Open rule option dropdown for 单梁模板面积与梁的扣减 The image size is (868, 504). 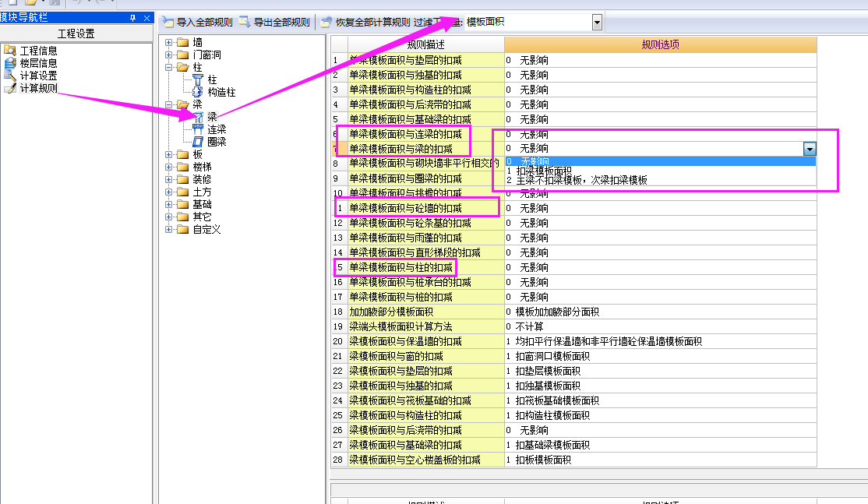point(810,149)
